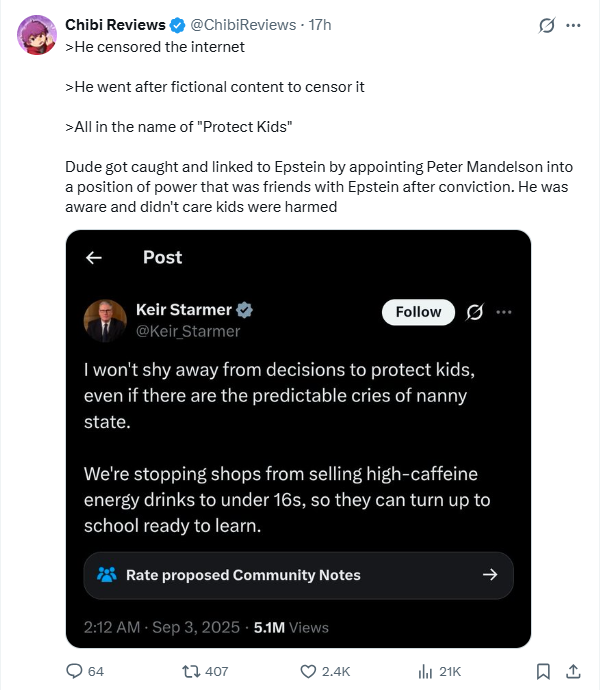Open Rate proposed Community Notes
This screenshot has height=690, width=600.
pos(298,575)
